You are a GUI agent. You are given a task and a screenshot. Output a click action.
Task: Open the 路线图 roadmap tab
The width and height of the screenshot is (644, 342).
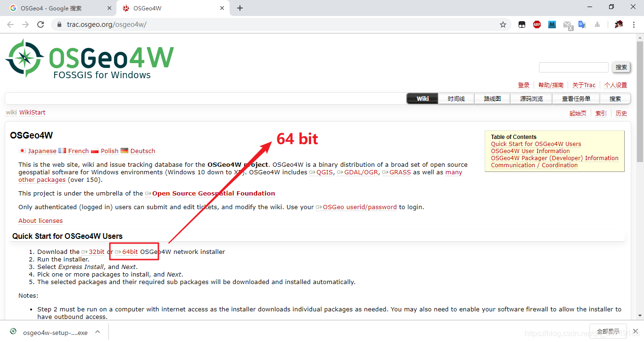point(492,98)
